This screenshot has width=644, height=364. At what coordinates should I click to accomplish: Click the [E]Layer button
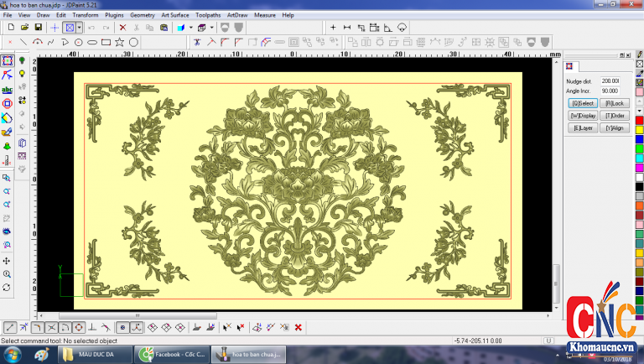click(582, 128)
